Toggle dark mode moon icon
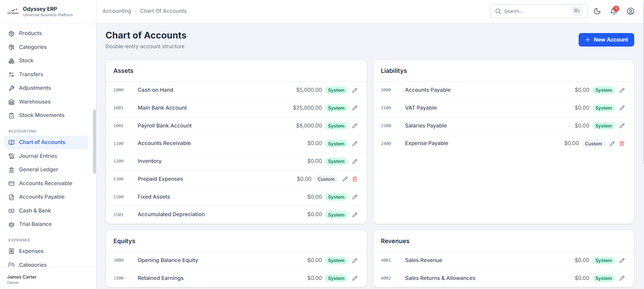644x289 pixels. [597, 11]
